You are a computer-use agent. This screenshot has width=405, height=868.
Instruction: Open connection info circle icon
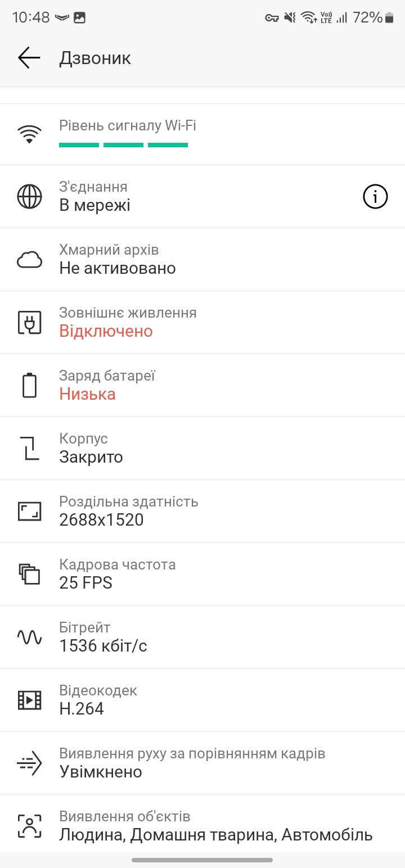[375, 197]
